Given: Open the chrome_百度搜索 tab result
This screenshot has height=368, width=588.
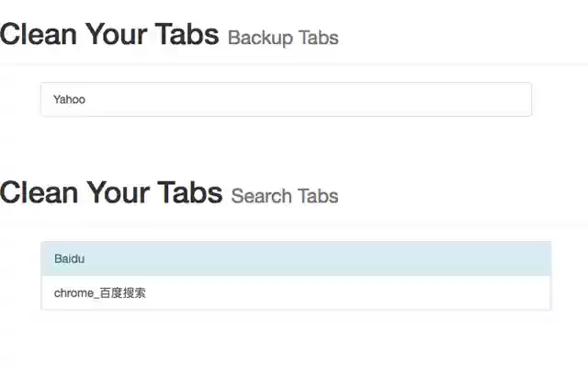Looking at the screenshot, I should tap(100, 293).
